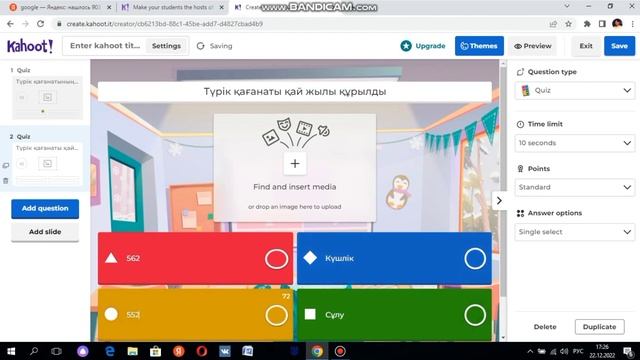
Task: Collapse the right settings panel with the chevron
Action: tap(499, 200)
